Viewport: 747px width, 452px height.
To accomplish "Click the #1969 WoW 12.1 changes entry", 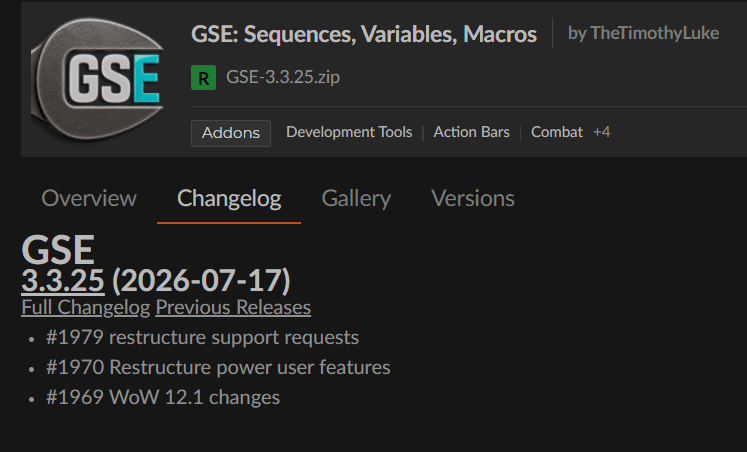I will [x=163, y=397].
